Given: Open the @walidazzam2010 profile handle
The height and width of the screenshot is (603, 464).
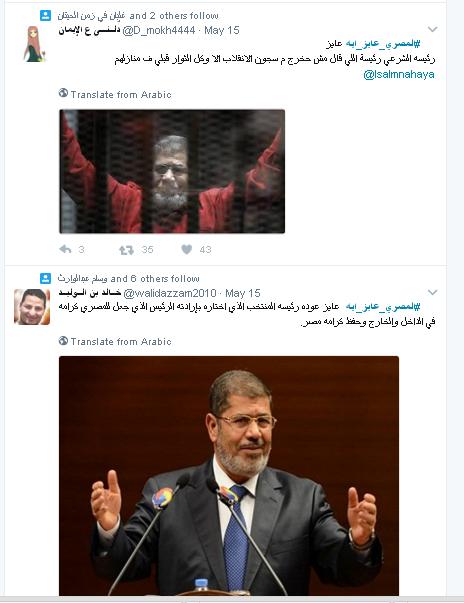Looking at the screenshot, I should [x=169, y=293].
